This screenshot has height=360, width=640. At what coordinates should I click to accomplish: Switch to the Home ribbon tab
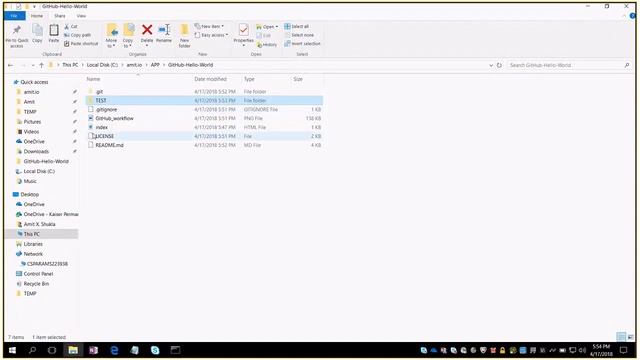pyautogui.click(x=37, y=16)
